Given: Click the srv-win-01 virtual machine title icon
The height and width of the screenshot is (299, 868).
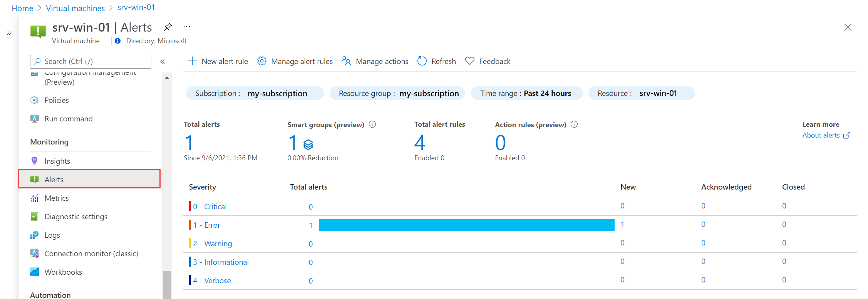Looking at the screenshot, I should [38, 31].
